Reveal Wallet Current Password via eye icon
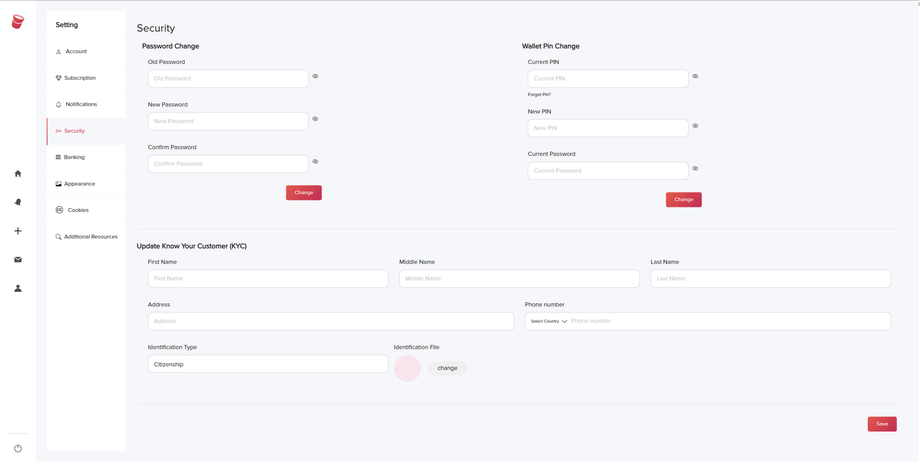Viewport: 920px width, 466px height. [695, 168]
